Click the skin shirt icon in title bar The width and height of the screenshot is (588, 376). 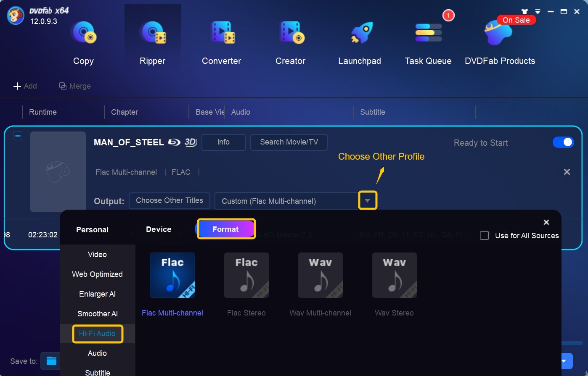(x=524, y=12)
